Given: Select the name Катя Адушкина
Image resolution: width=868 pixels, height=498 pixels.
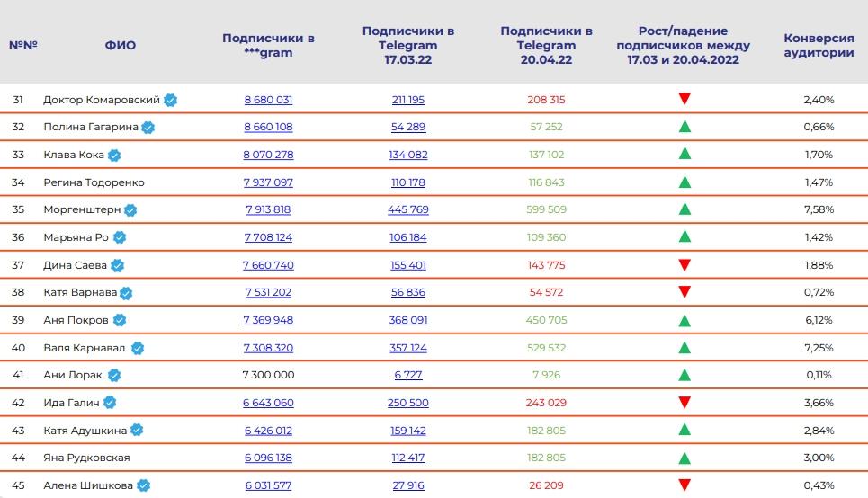Looking at the screenshot, I should coord(85,431).
